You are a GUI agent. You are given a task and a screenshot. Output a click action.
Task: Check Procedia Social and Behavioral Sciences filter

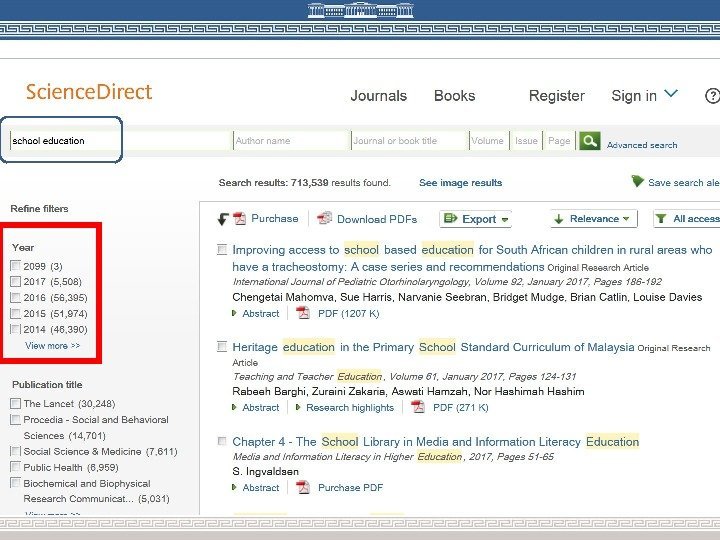click(16, 419)
